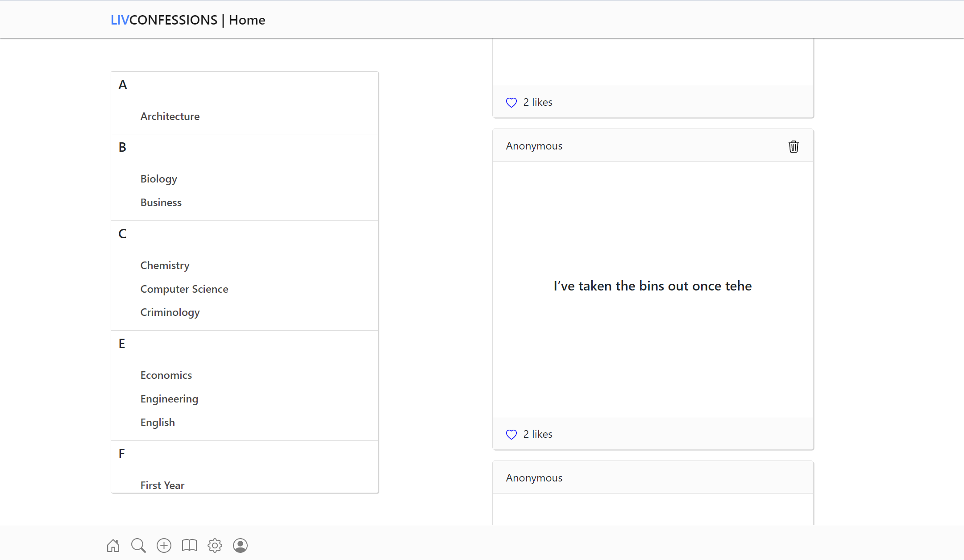This screenshot has height=560, width=964.
Task: Toggle like on the bins confession
Action: point(512,434)
